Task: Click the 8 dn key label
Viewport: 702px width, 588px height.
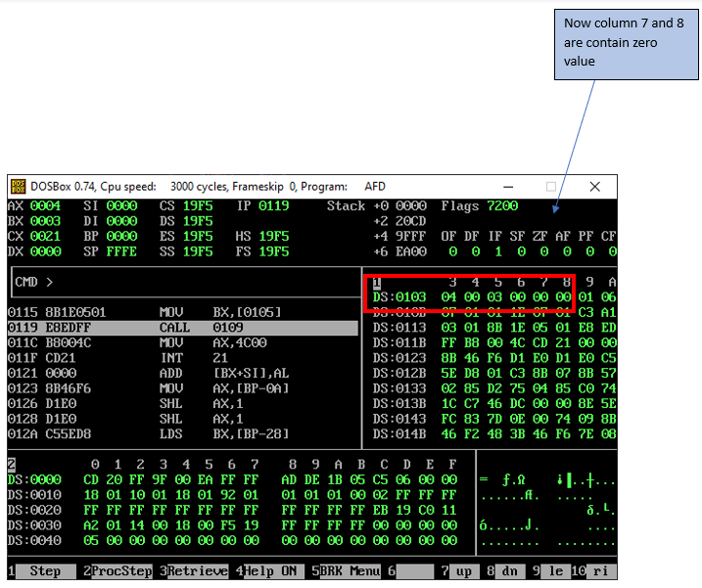Action: coord(504,571)
